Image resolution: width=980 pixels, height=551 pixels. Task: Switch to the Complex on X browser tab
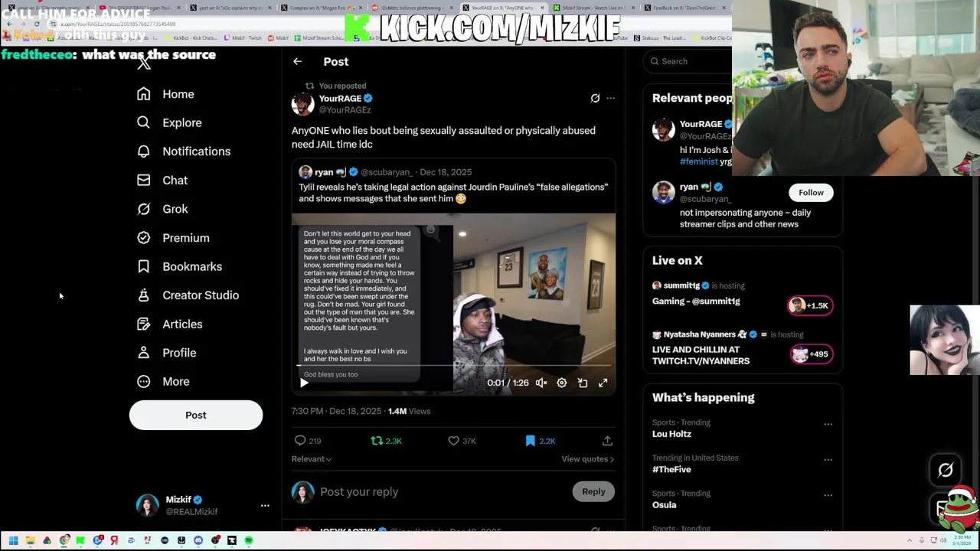coord(322,8)
